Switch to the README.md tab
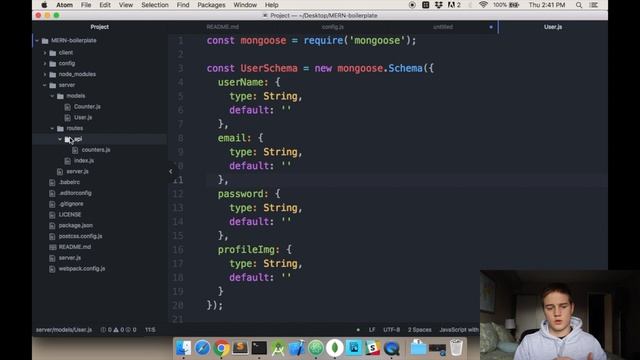 pos(222,27)
